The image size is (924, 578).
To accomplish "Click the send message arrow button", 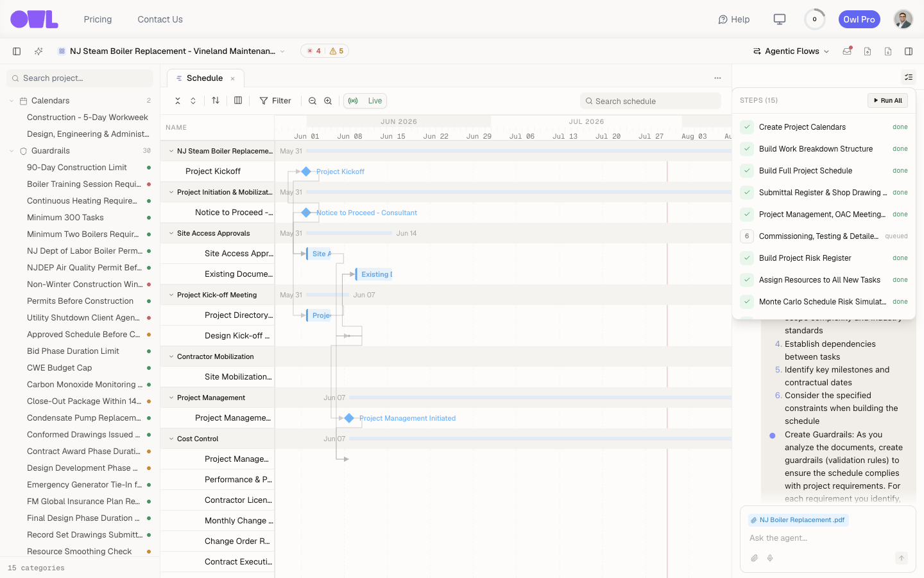I will coord(902,558).
